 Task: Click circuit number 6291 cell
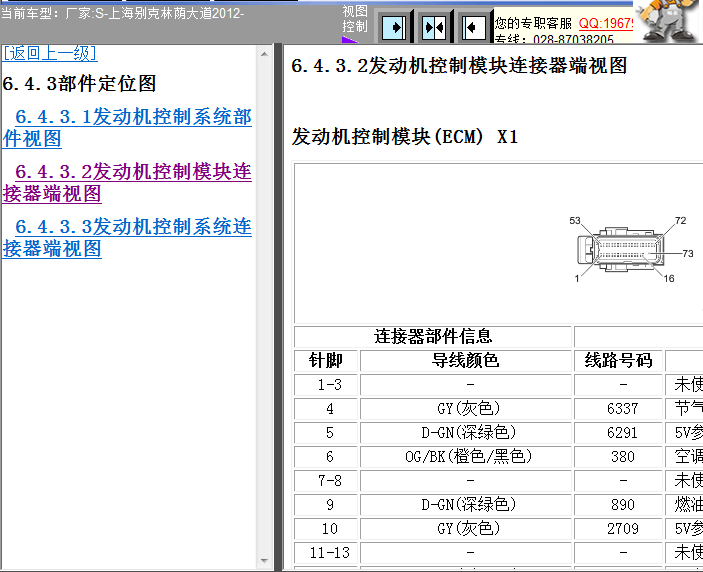coord(618,433)
